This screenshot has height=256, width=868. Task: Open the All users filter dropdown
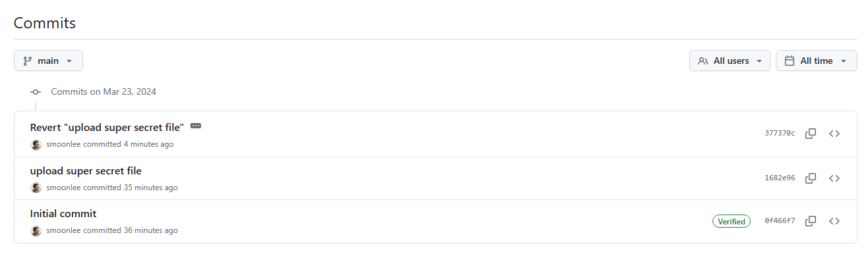click(x=730, y=61)
